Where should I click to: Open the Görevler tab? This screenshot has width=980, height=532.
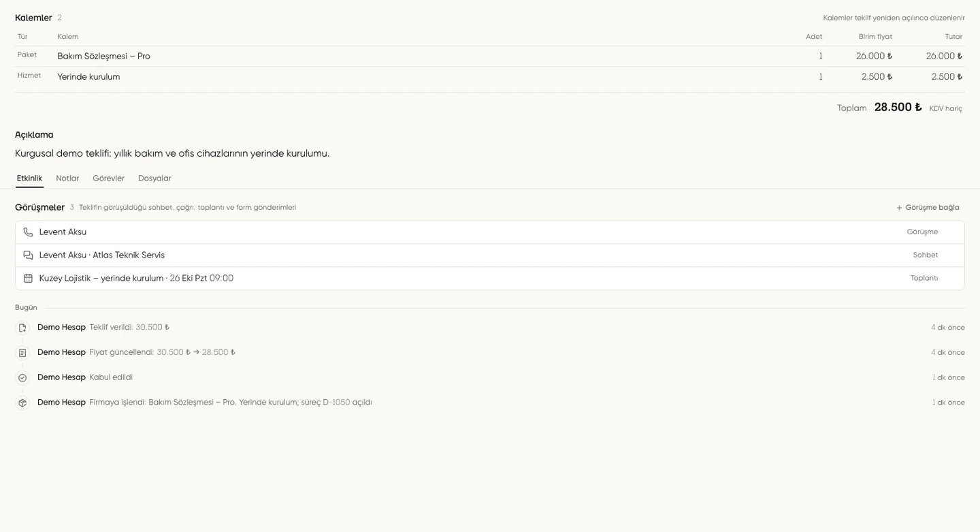click(109, 178)
